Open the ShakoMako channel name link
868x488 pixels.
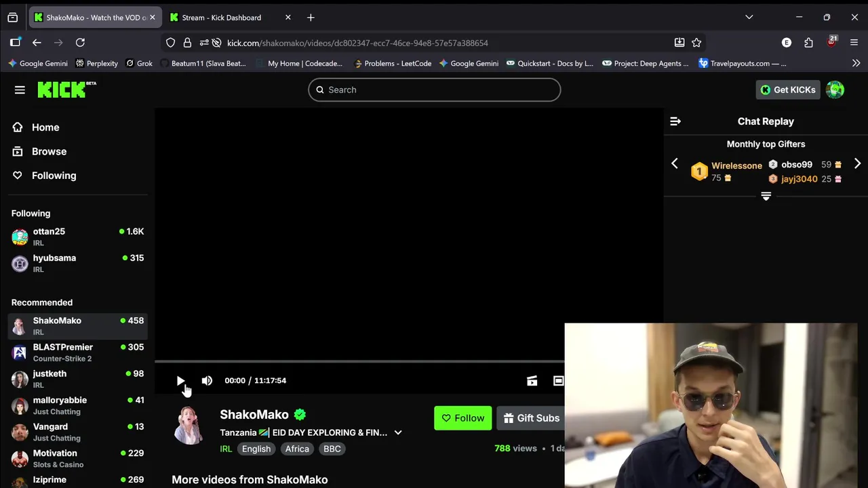pos(254,415)
